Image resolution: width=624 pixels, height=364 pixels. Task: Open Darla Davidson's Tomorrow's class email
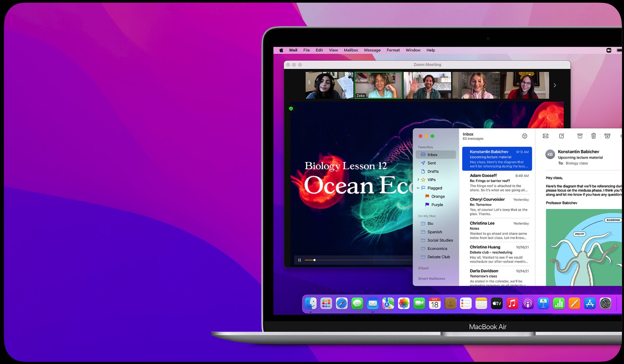497,278
